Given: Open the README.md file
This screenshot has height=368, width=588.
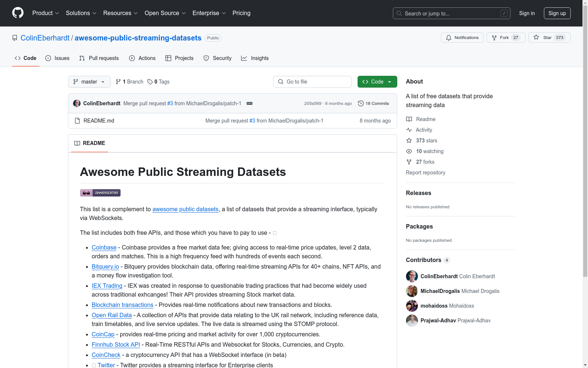Looking at the screenshot, I should (99, 121).
